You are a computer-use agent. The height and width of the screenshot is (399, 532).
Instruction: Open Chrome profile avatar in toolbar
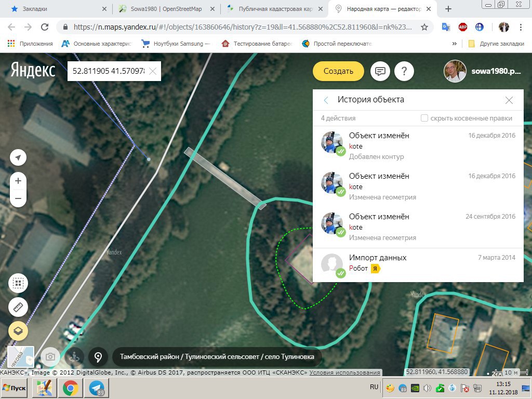click(x=504, y=27)
